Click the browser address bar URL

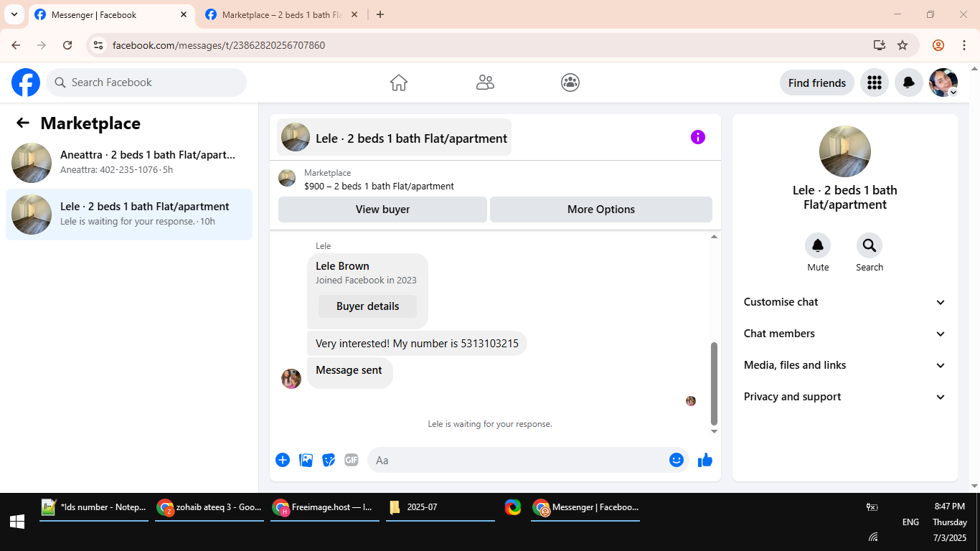pyautogui.click(x=219, y=45)
